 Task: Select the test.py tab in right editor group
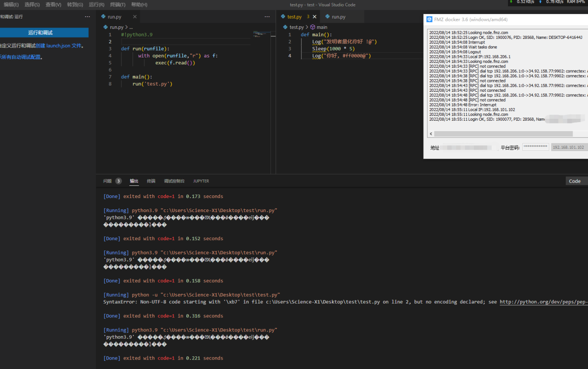click(x=294, y=17)
